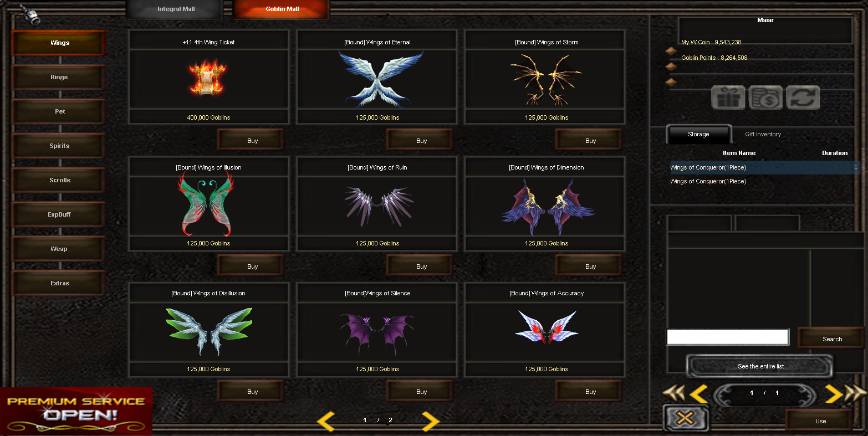Click the search text field
Viewport: 868px width, 436px height.
[727, 337]
